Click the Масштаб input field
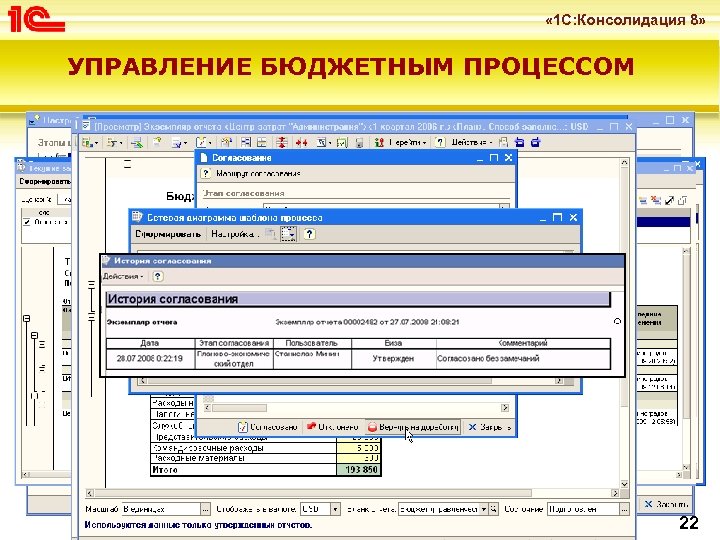Screen dimensions: 720x540 (x=161, y=509)
